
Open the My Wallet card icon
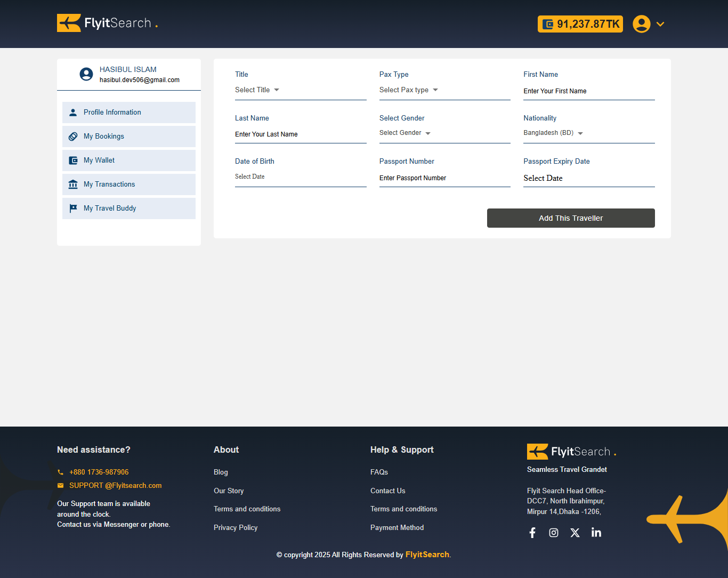tap(73, 160)
